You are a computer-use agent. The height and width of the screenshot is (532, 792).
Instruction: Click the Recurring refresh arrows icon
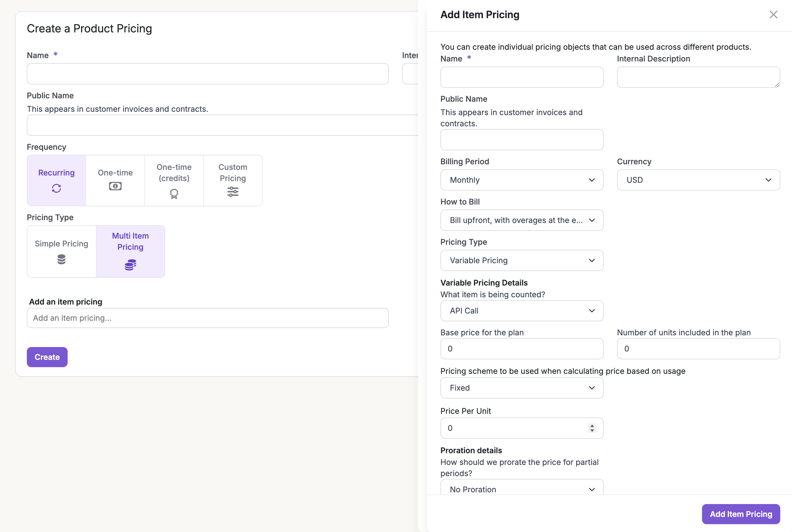point(56,188)
